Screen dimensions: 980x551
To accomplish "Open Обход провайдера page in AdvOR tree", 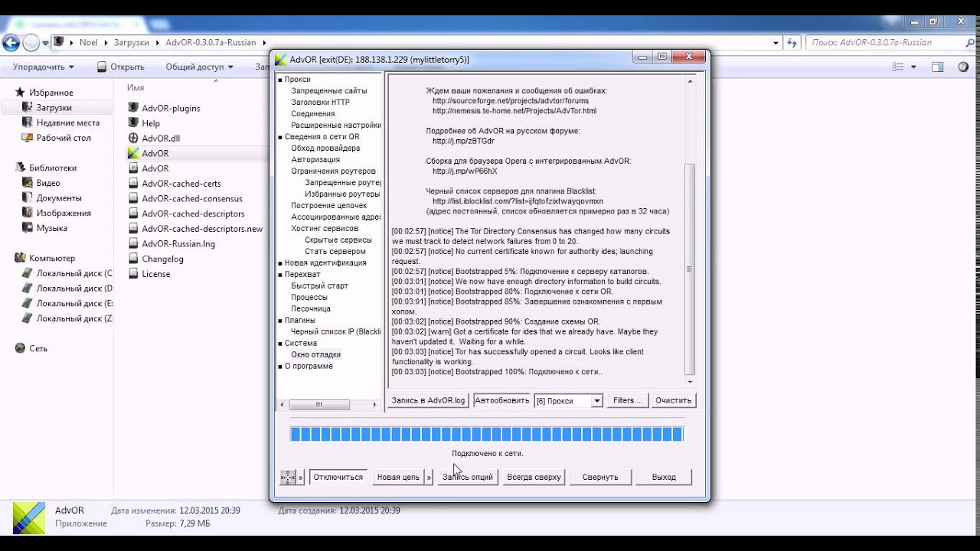I will 325,148.
